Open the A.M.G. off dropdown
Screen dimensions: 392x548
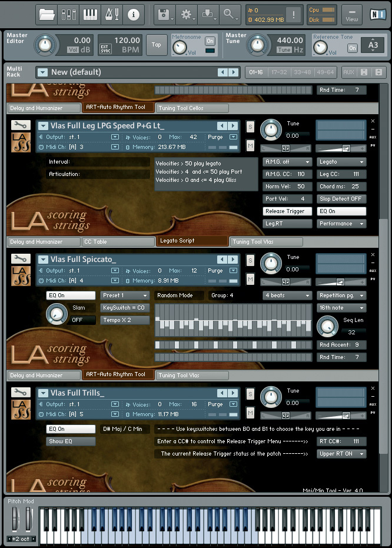(287, 162)
